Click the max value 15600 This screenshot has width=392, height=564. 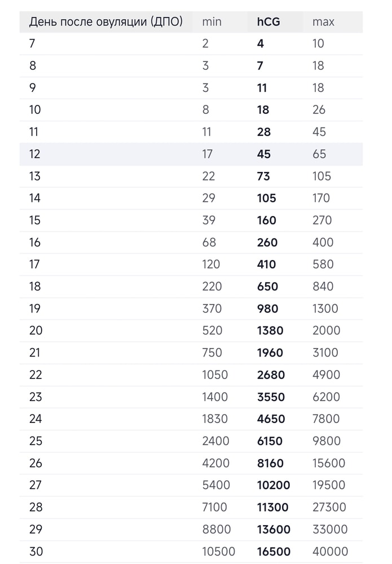point(328,463)
